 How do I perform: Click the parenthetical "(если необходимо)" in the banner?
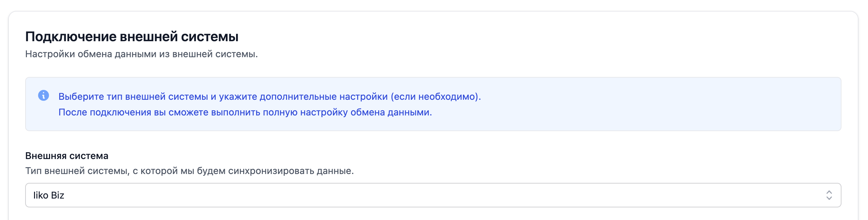(x=435, y=97)
